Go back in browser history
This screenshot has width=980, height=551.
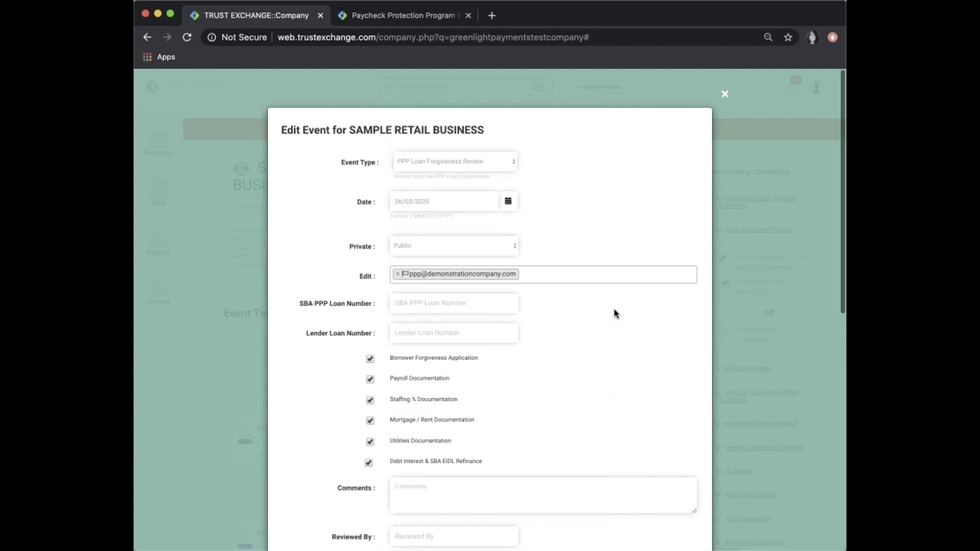147,37
